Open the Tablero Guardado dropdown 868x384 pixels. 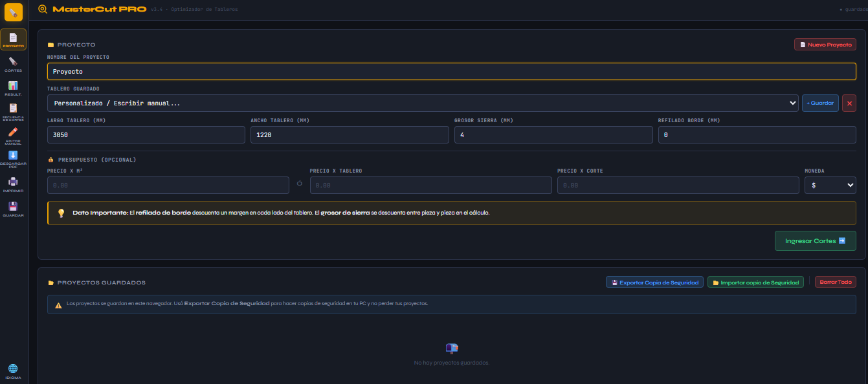423,103
